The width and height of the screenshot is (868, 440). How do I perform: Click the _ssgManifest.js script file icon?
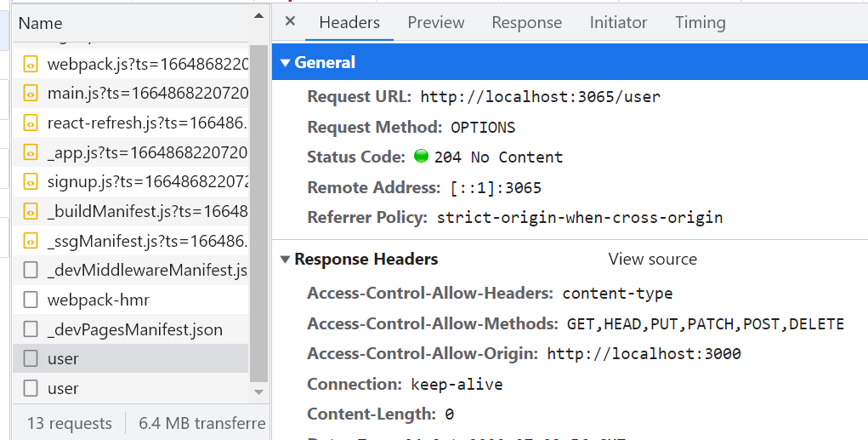click(31, 241)
